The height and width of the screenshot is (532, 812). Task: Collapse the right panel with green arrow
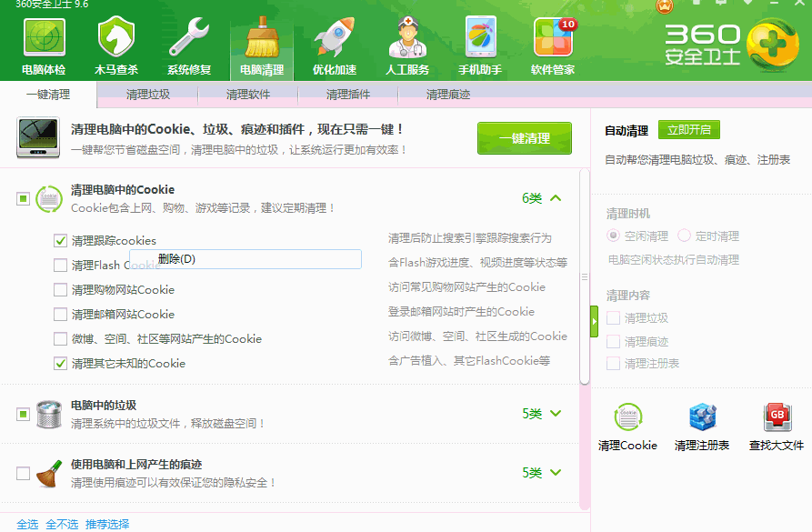(594, 322)
